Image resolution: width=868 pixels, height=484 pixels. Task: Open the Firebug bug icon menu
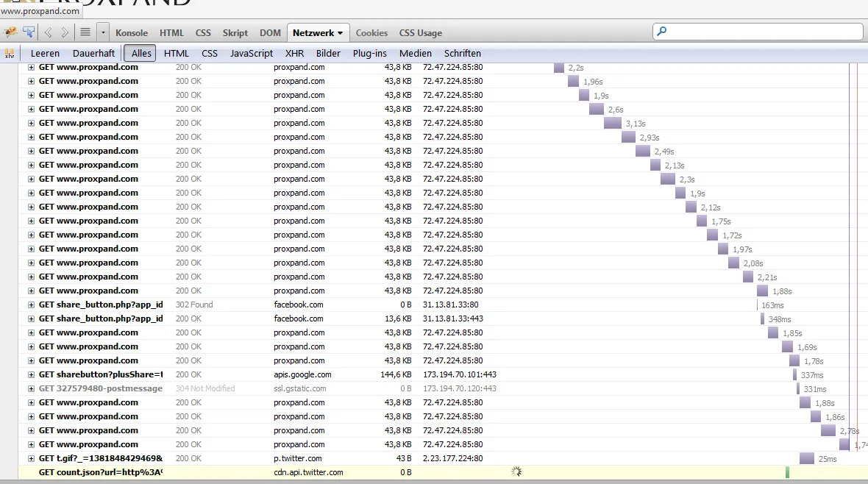[10, 32]
